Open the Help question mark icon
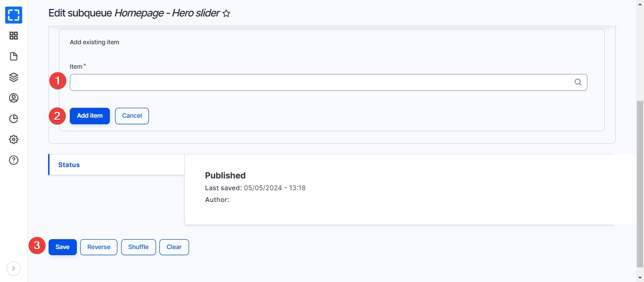Image resolution: width=644 pixels, height=282 pixels. click(x=14, y=160)
